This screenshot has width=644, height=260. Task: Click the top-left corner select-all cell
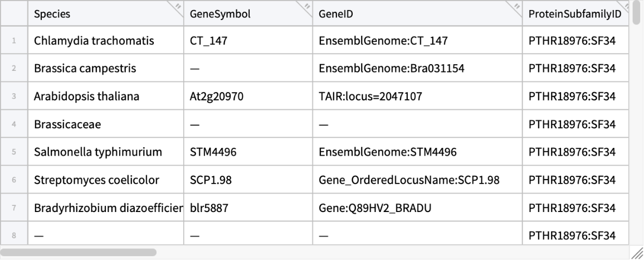[x=14, y=15]
